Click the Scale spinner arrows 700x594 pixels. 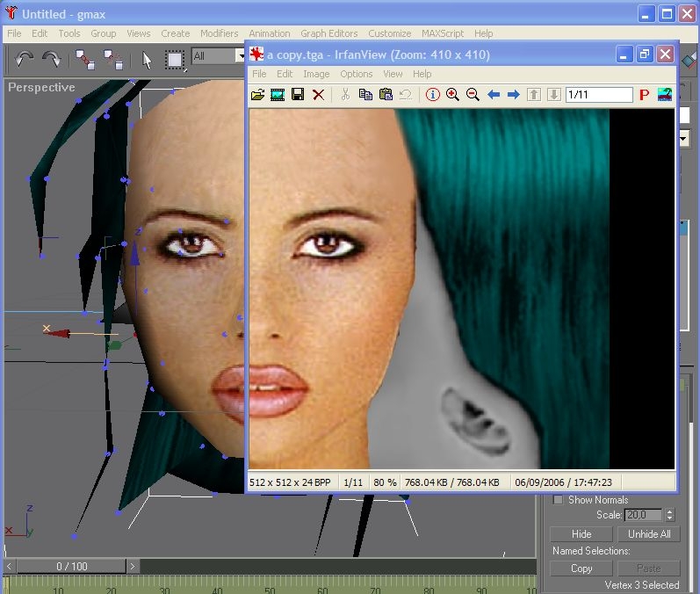pos(670,515)
